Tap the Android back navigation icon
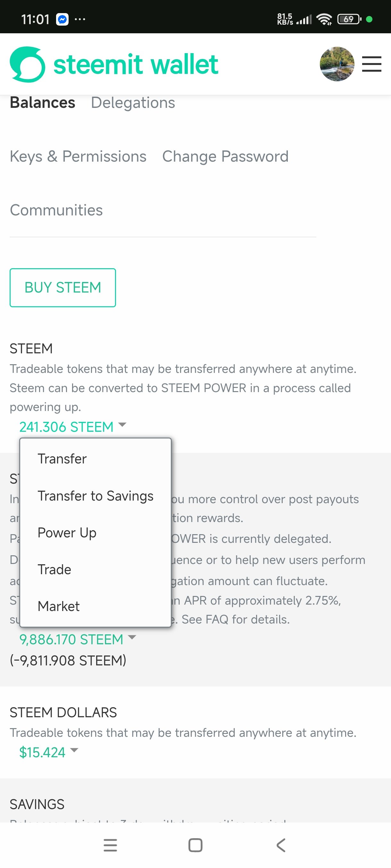The height and width of the screenshot is (868, 391). pyautogui.click(x=281, y=845)
